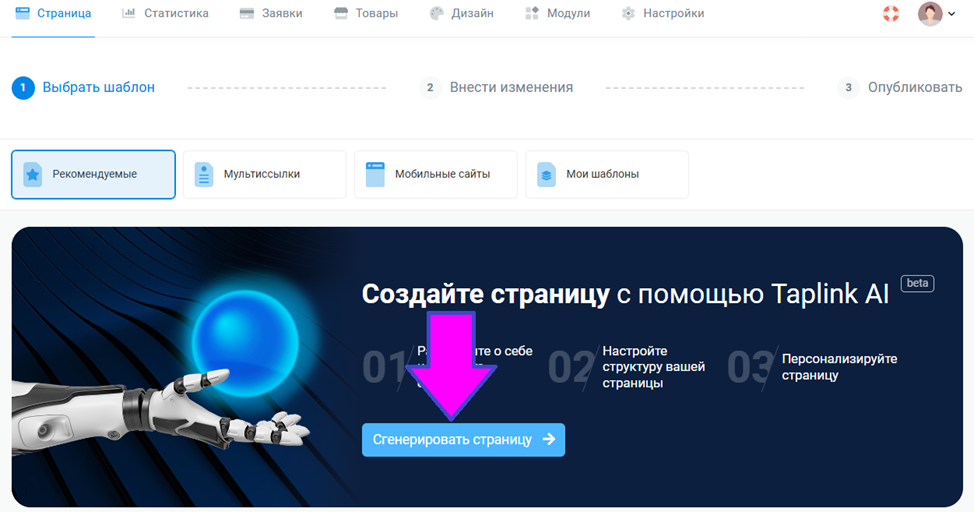Select step 2 Внести изменения

[x=496, y=88]
